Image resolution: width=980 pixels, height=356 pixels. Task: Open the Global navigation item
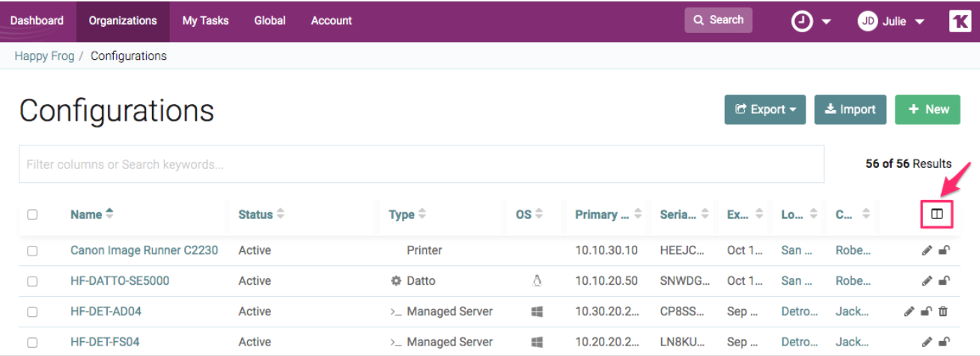[x=270, y=21]
